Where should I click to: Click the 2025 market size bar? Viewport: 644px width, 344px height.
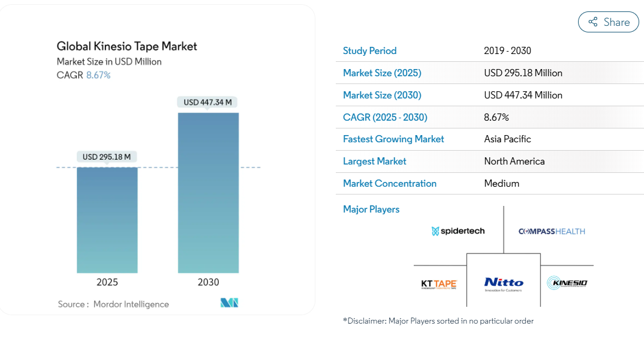[107, 220]
